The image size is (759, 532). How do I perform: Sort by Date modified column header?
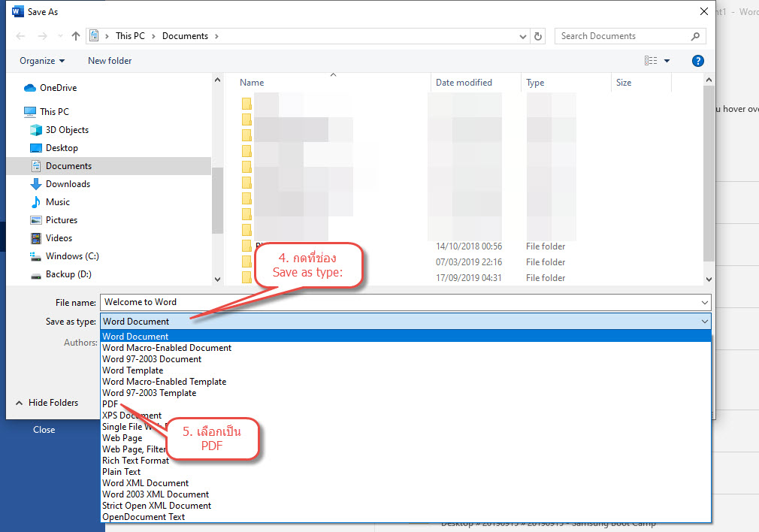464,83
